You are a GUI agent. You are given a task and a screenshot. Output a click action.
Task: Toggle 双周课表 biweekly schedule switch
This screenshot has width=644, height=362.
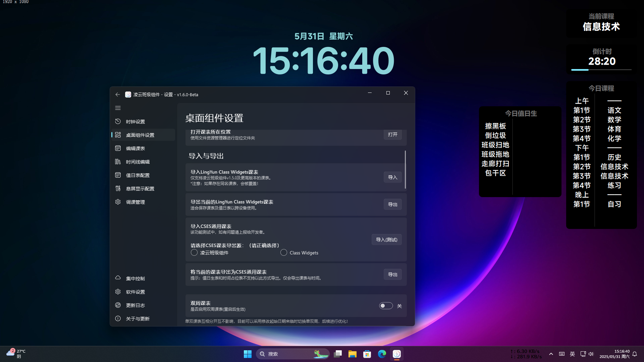pos(386,306)
